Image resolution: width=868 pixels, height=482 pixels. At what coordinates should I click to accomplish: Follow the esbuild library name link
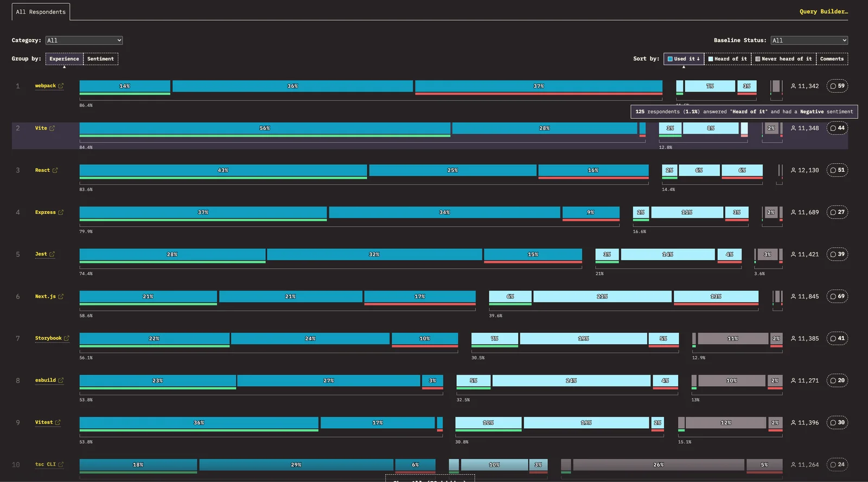46,380
